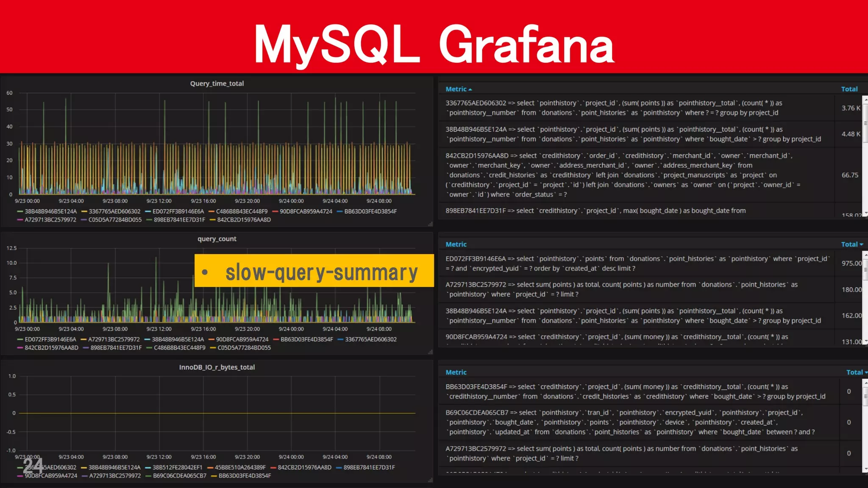Click scroll-down arrow in first metric table

pos(865,213)
